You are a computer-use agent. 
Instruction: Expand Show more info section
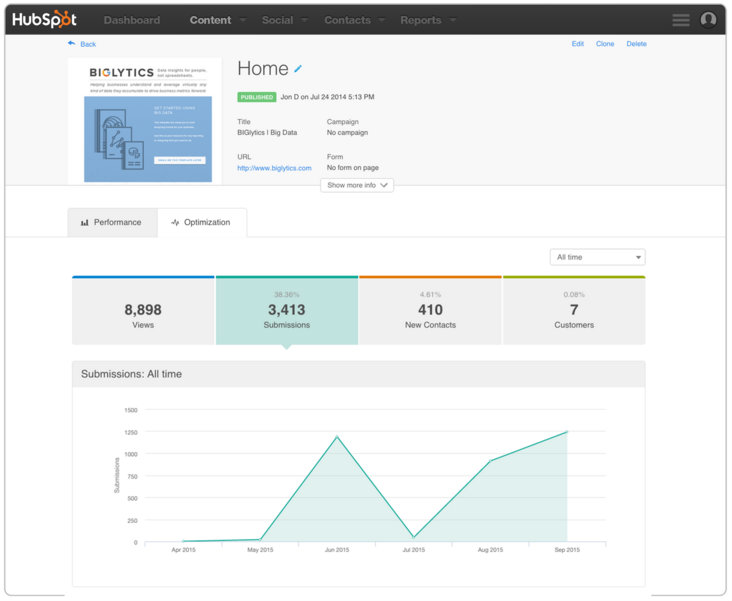357,185
